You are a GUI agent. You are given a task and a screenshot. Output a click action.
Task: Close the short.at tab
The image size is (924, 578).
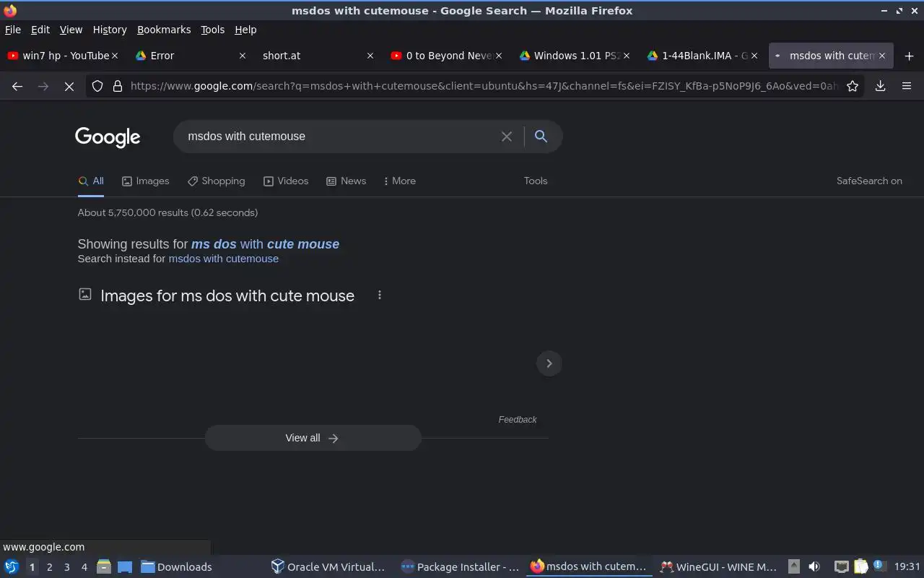(x=370, y=56)
